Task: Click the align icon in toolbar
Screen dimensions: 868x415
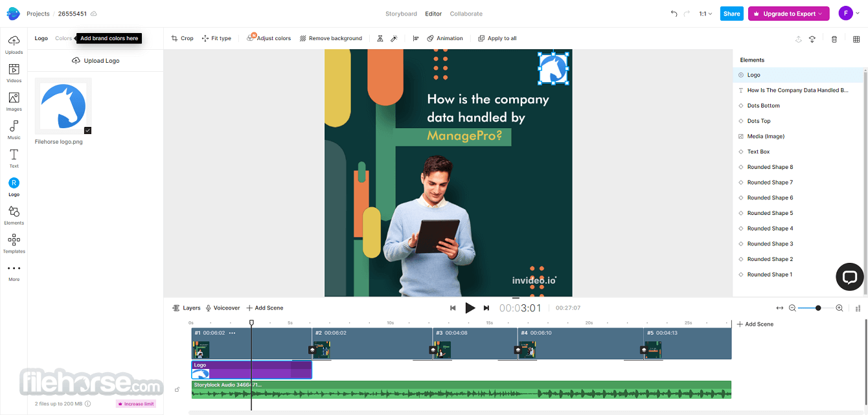Action: 416,38
